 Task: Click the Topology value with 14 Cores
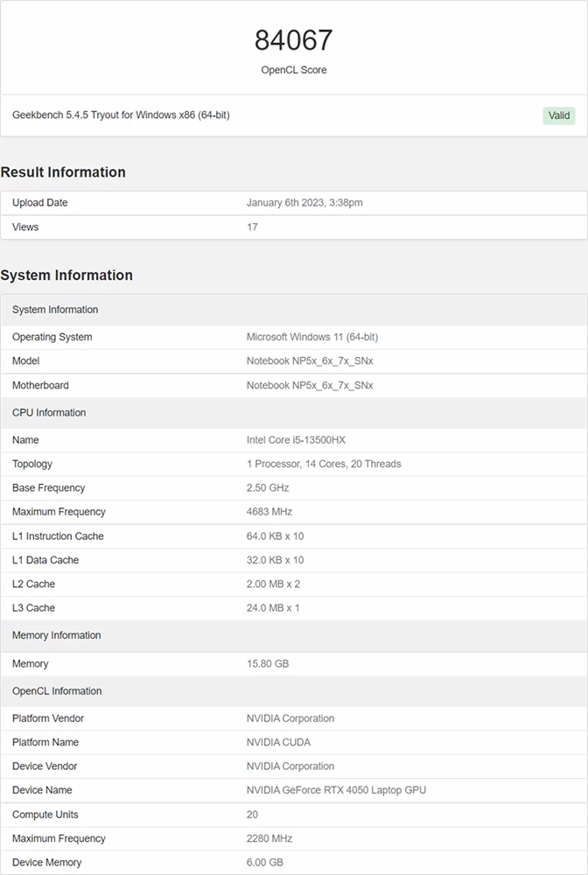click(x=324, y=464)
